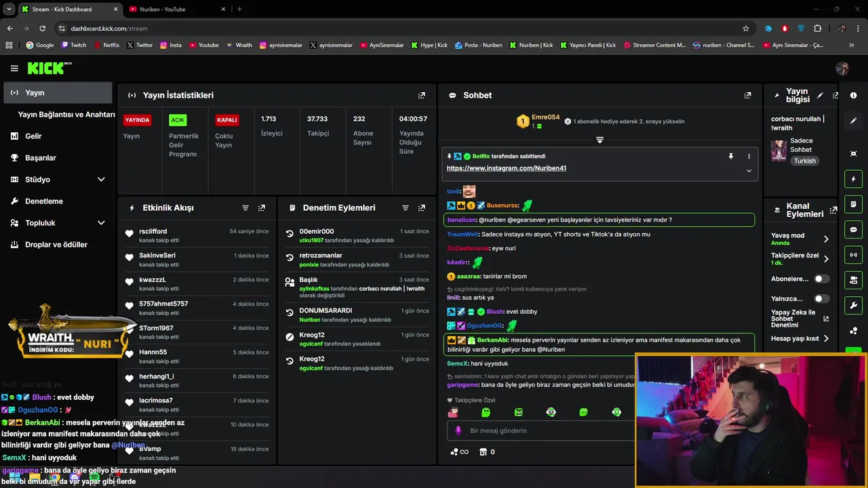Click the info icon in right sidebar
The width and height of the screenshot is (868, 488).
(x=854, y=96)
